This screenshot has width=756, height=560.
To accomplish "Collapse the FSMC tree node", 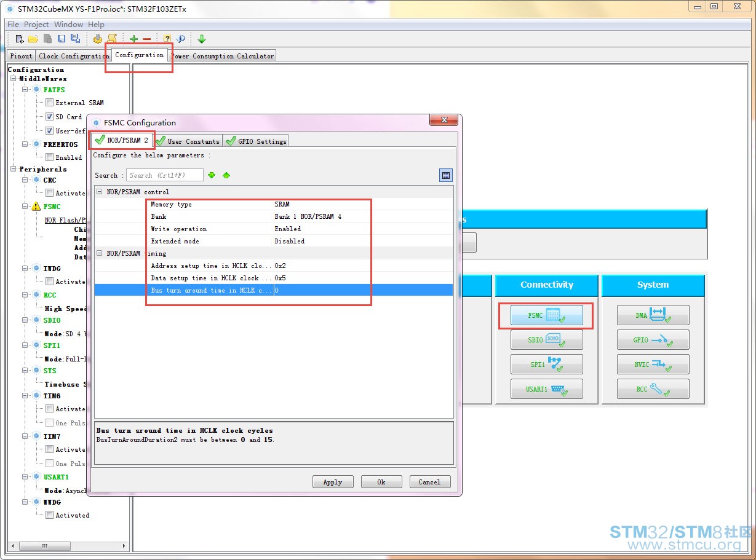I will click(x=26, y=207).
